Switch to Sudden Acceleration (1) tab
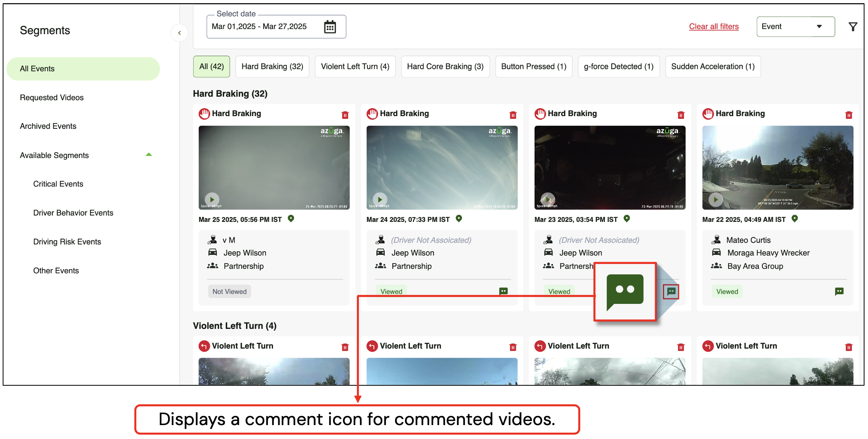 713,66
